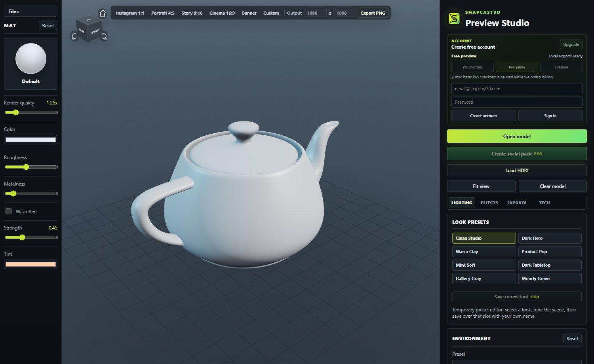
Task: Click the Snapcast3D logo icon
Action: [454, 18]
